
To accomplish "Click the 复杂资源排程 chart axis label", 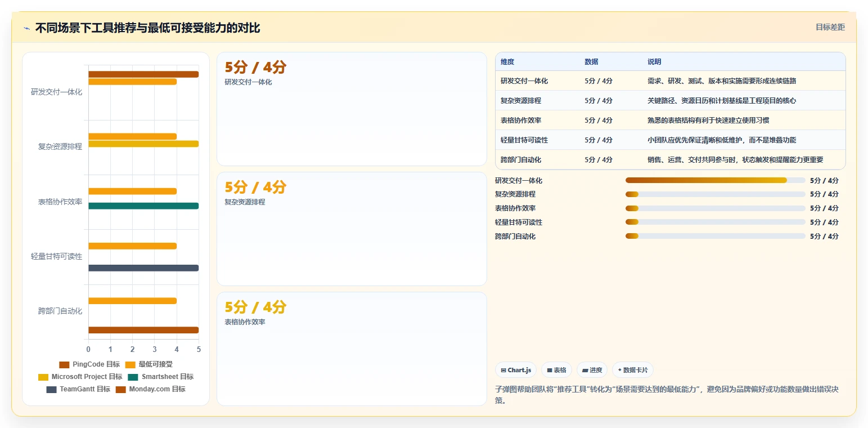I will [x=60, y=146].
